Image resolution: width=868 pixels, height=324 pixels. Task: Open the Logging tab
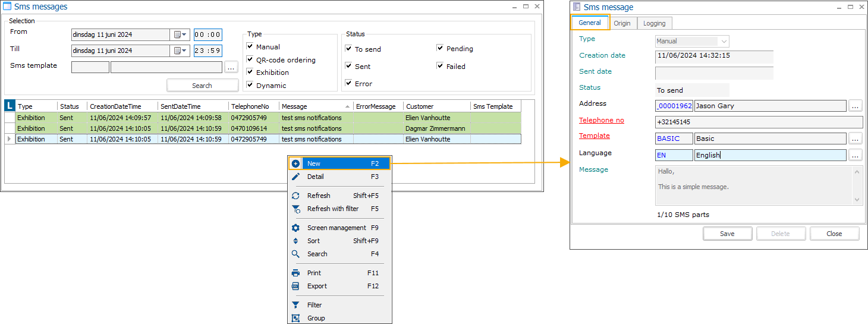(x=654, y=23)
